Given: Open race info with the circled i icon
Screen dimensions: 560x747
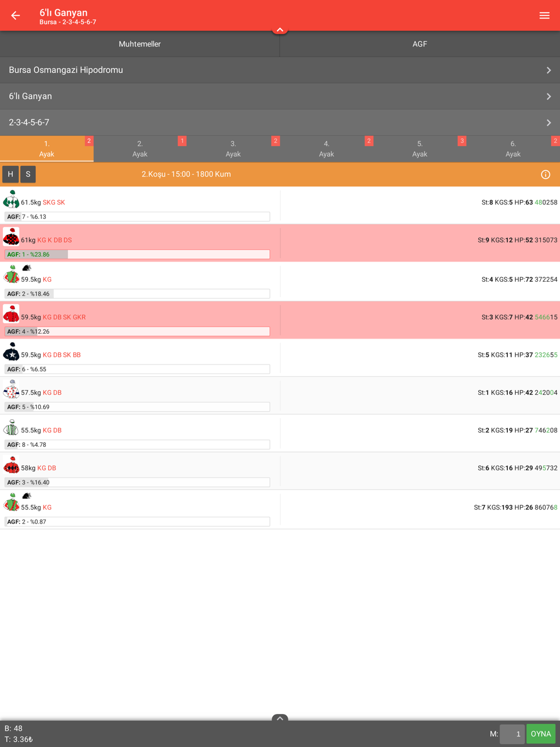Looking at the screenshot, I should click(545, 175).
